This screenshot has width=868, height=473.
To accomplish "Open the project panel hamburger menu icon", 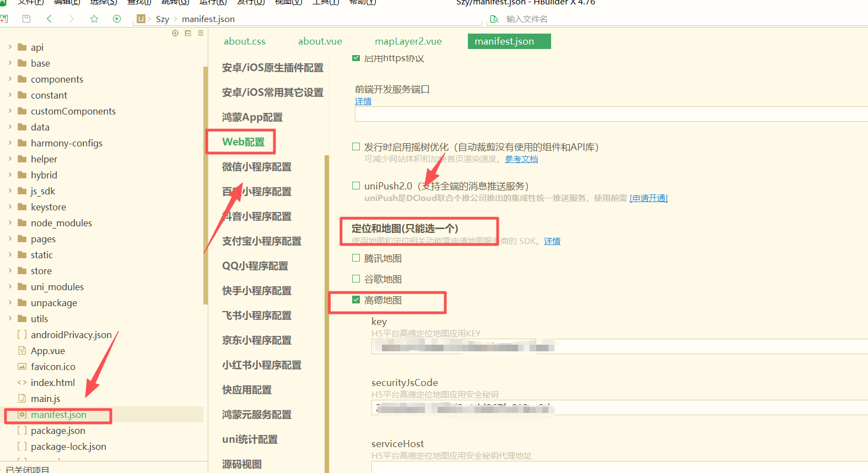I will point(201,33).
